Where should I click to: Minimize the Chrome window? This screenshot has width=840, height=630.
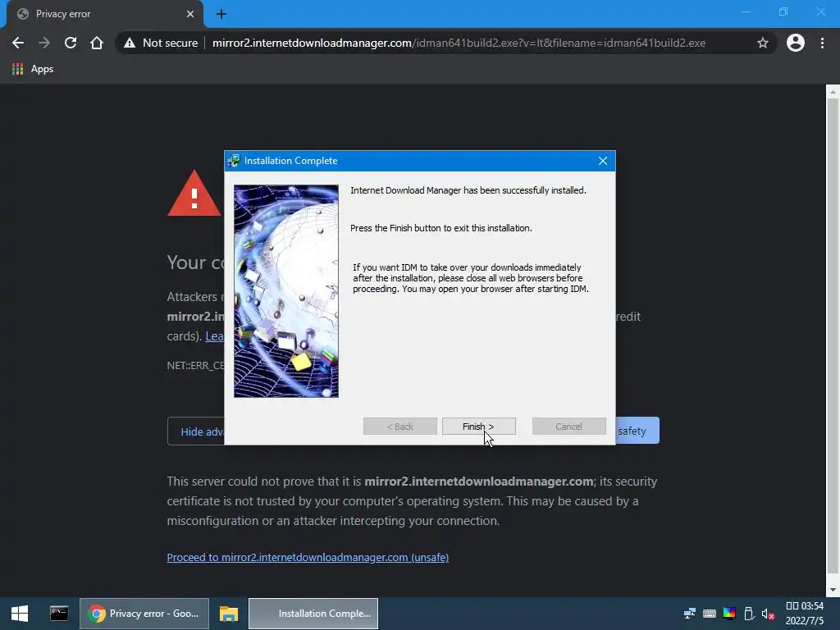pos(746,11)
